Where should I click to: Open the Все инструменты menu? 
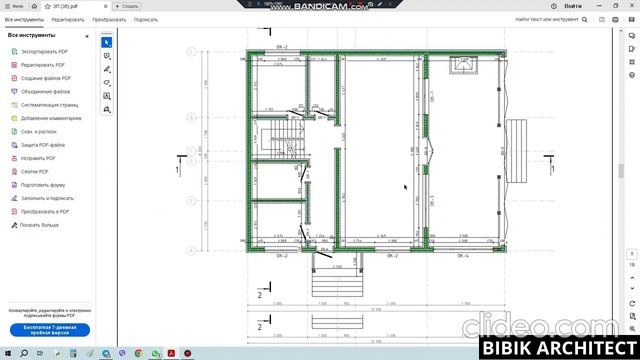24,20
